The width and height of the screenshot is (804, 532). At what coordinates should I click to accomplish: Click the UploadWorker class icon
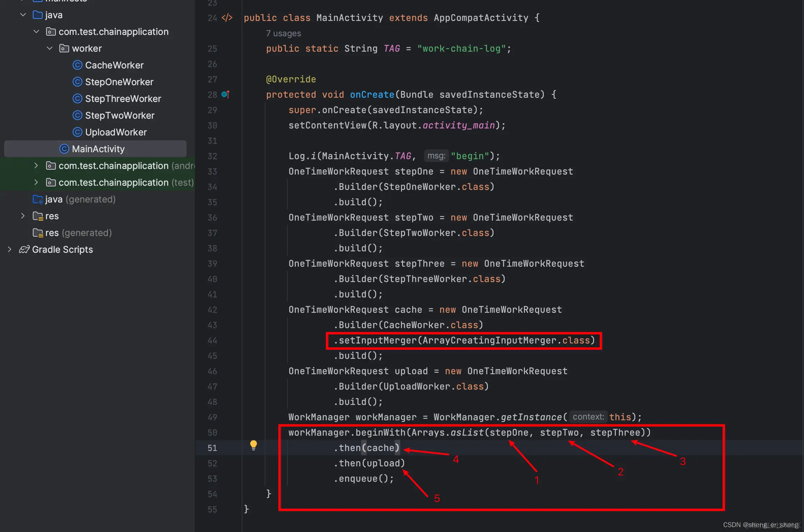click(x=77, y=132)
